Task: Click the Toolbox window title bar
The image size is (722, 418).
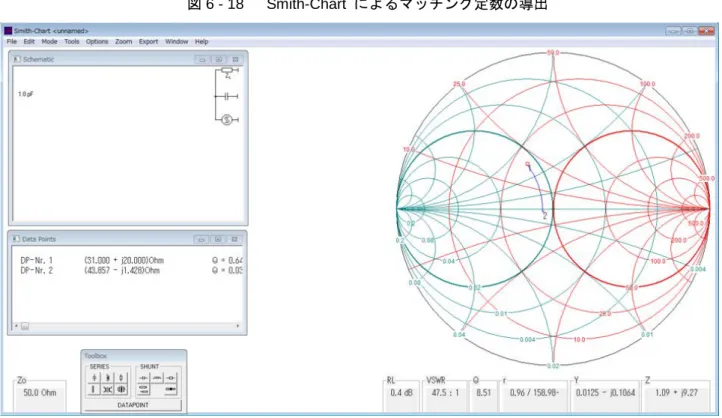Action: [x=134, y=356]
